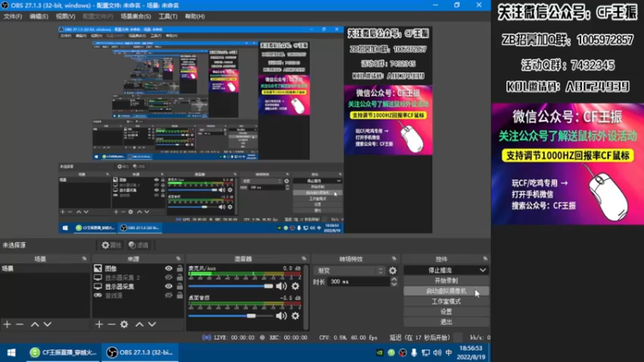Mute the 麦克风/Aux speaker icon

[281, 286]
